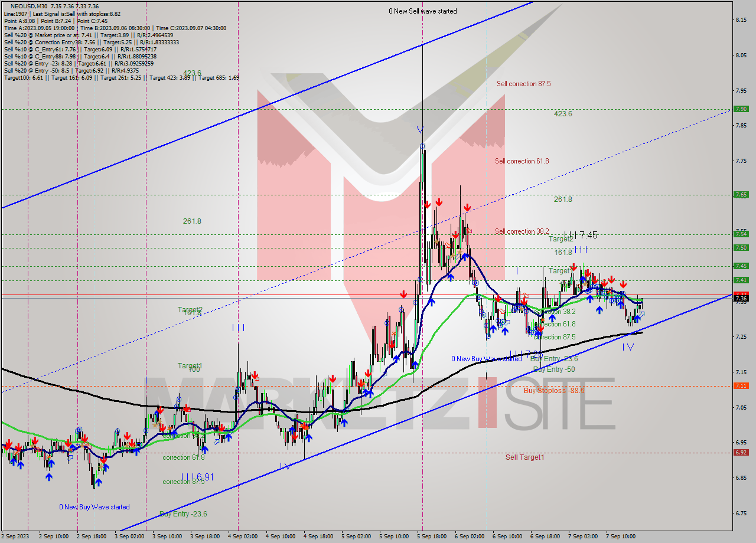Select the 'Target100: 6.61' targets line
Viewport: 756px width, 543px height.
(x=121, y=78)
